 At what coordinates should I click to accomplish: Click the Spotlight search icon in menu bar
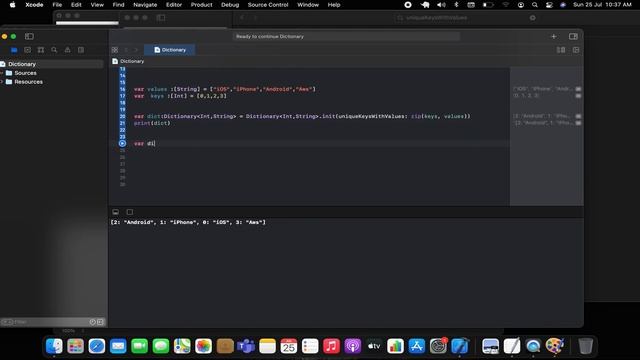pos(535,5)
